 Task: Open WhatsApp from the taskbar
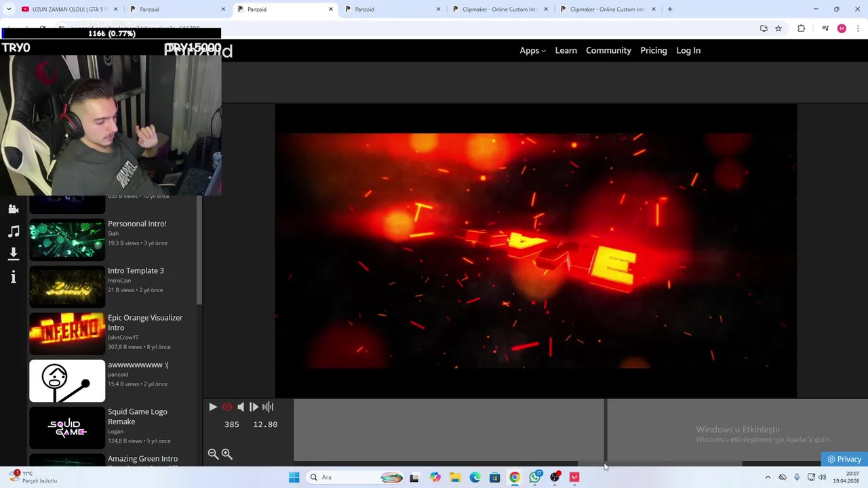coord(535,477)
